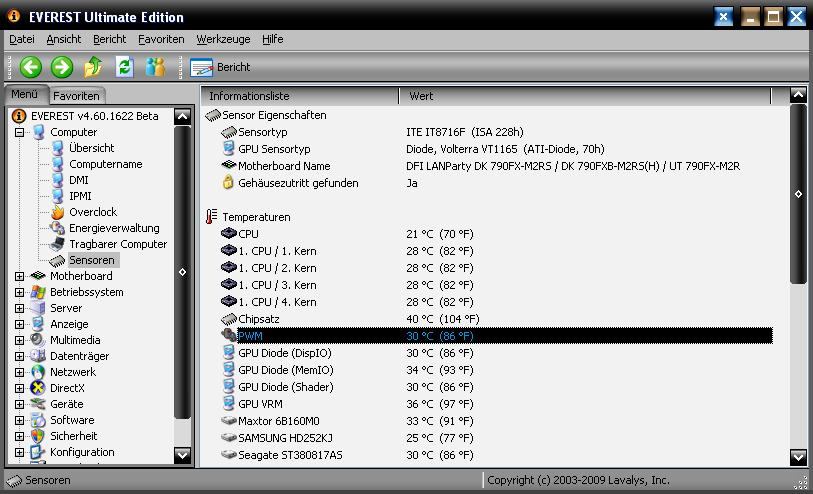
Task: Click the Sicherheit shield icon
Action: pos(38,436)
